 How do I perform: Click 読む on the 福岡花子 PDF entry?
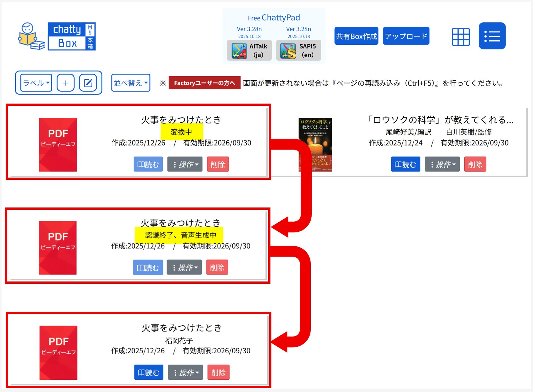(149, 372)
